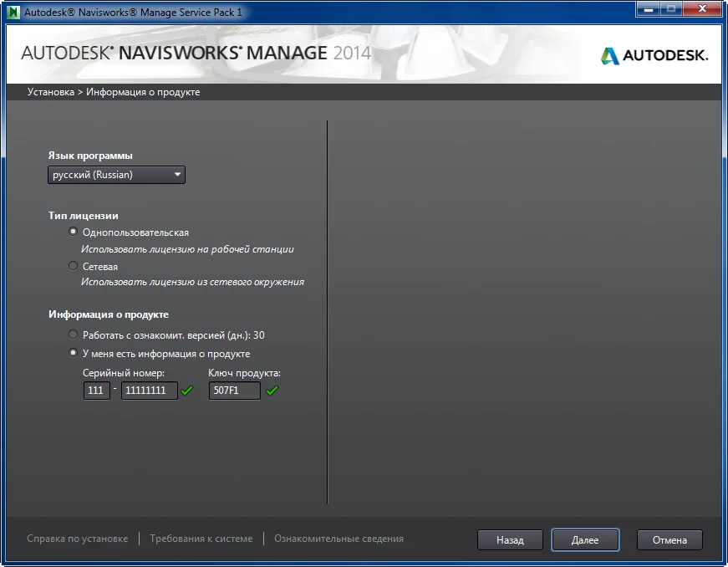728x567 pixels.
Task: Open the Ознакомительные сведения link
Action: click(339, 539)
